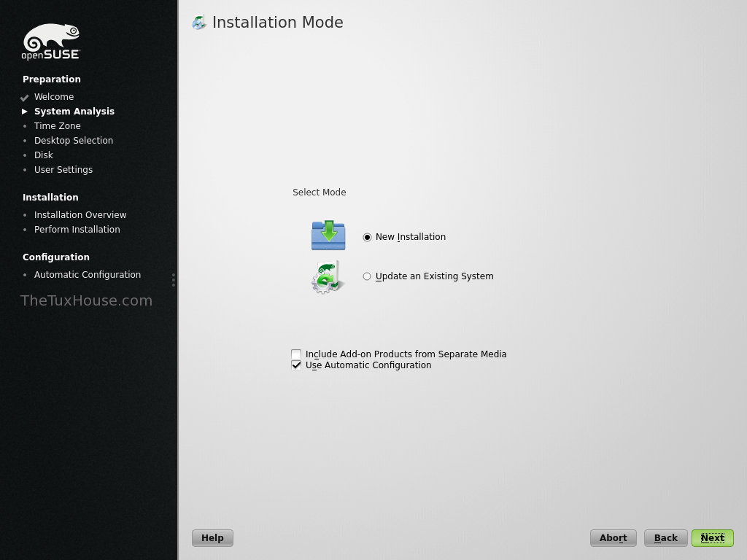This screenshot has height=560, width=747.
Task: Proceed with the Next button
Action: tap(712, 538)
